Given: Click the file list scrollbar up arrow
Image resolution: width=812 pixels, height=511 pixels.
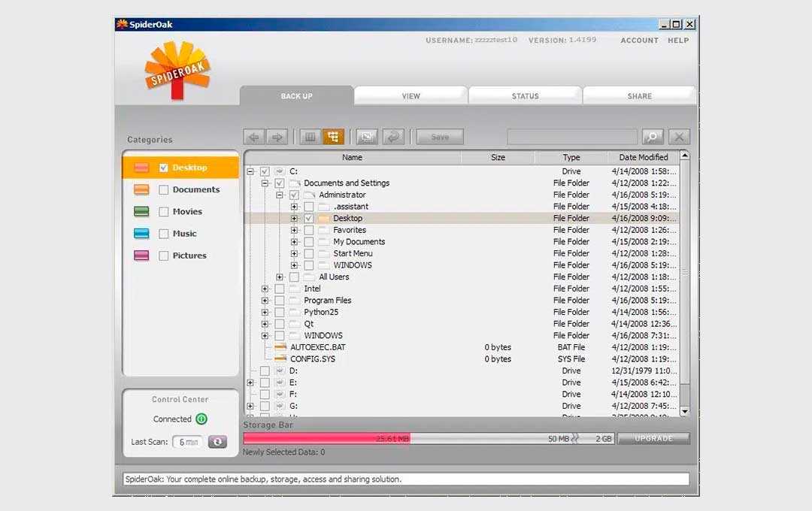Looking at the screenshot, I should coord(685,156).
